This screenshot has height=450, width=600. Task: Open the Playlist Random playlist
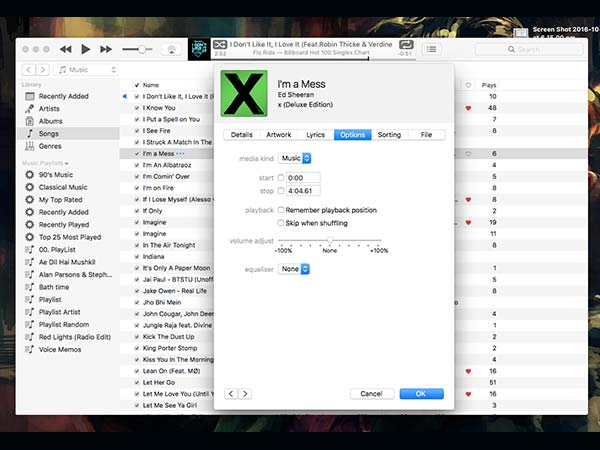[x=64, y=324]
